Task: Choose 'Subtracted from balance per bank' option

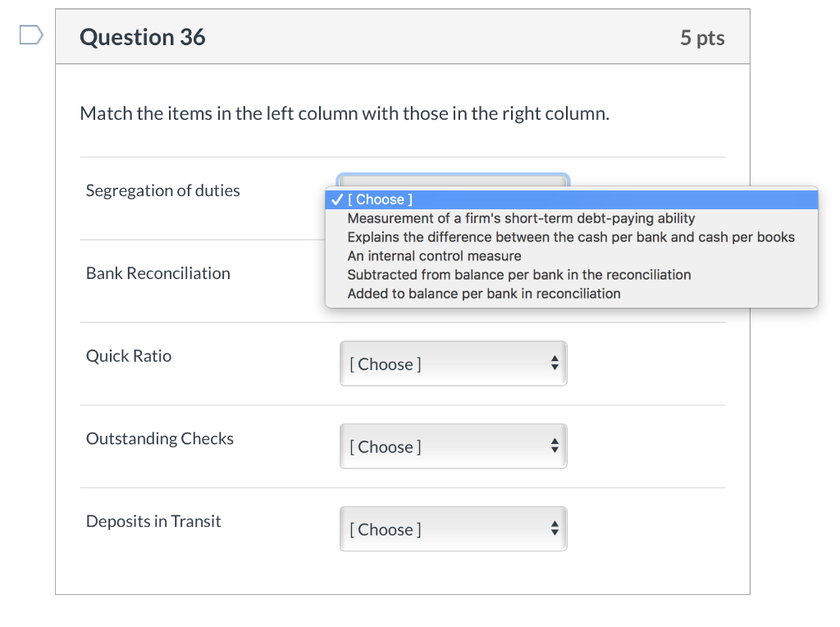Action: coord(519,275)
